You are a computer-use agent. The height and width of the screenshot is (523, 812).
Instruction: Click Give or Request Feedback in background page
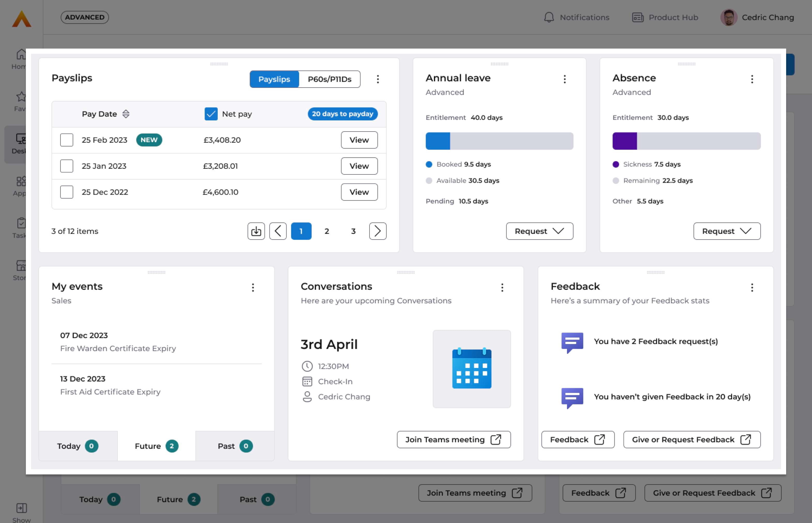pos(713,493)
